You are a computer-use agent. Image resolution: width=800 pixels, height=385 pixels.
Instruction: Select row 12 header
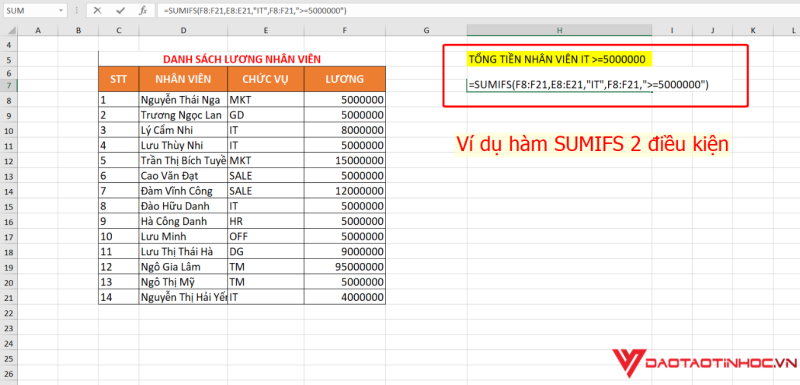click(x=9, y=161)
